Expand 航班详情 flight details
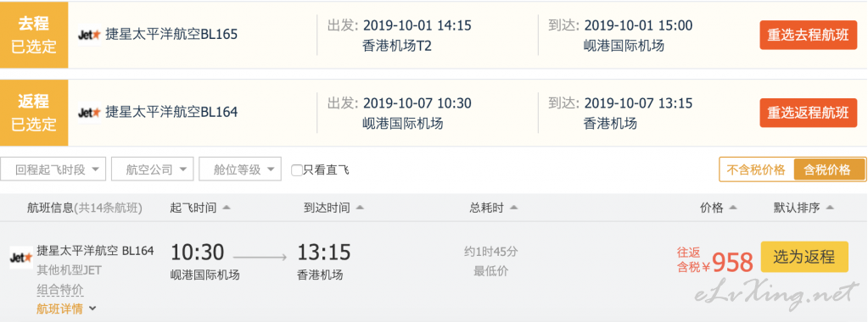Screen dimensions: 868x322 pos(66,308)
